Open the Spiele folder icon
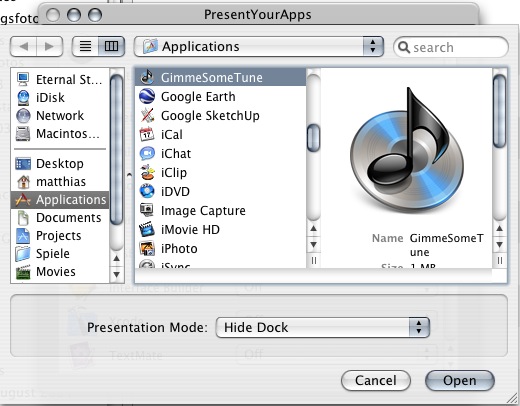Viewport: 520px width, 406px height. (23, 253)
